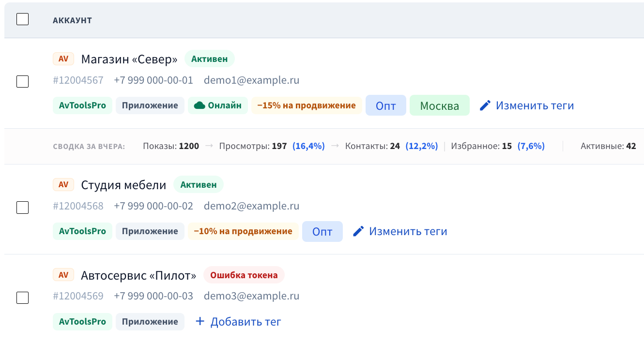
Task: Open Изменить теги for Студия мебели
Action: 400,231
